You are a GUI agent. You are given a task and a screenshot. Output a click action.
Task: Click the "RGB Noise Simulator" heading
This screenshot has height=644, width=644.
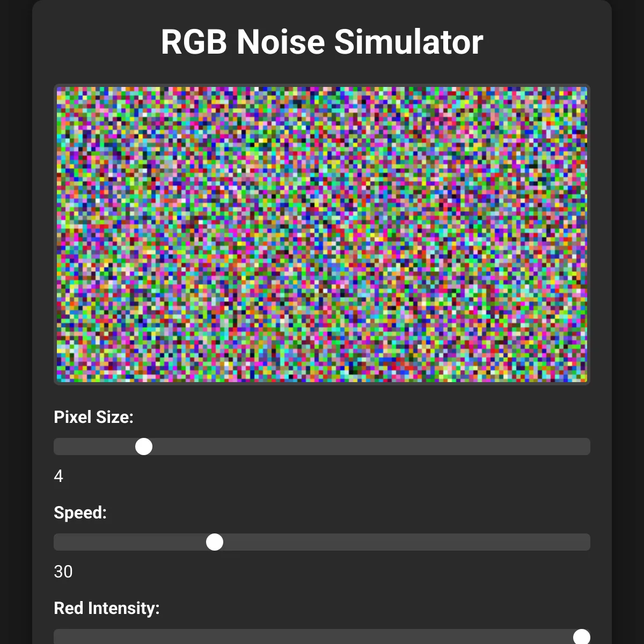click(x=322, y=42)
